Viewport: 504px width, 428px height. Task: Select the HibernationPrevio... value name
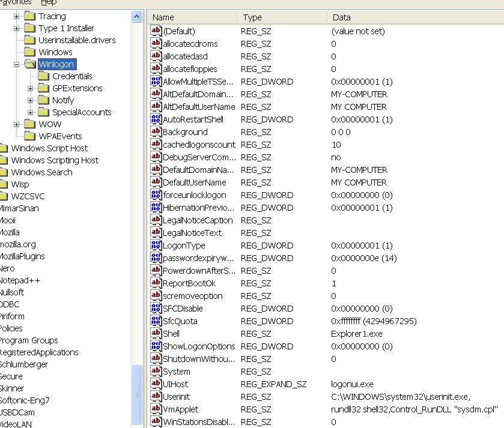(x=198, y=208)
